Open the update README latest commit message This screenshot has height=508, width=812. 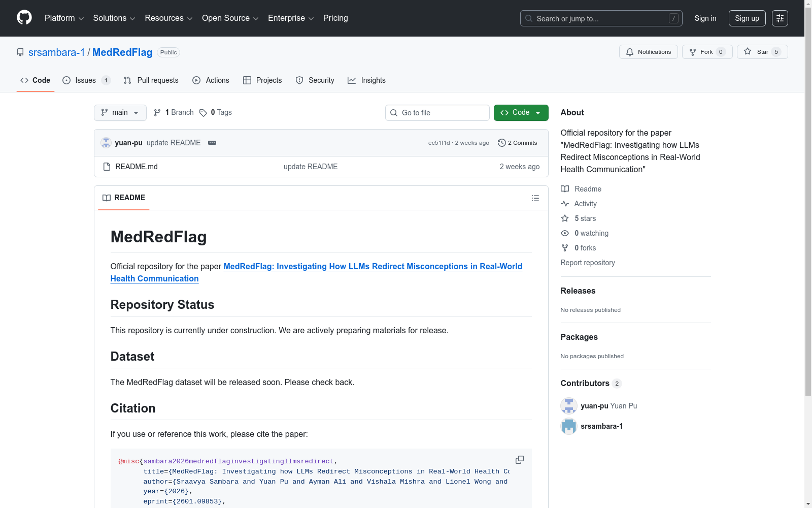tap(174, 143)
